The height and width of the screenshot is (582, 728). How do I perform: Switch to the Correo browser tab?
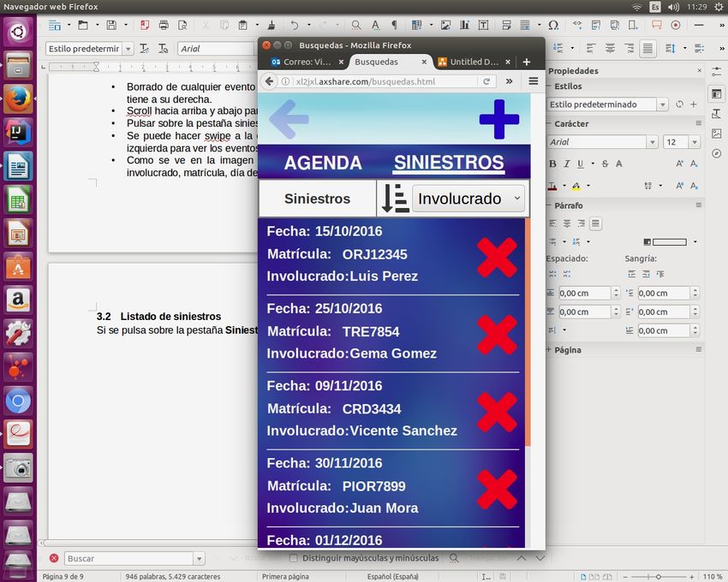coord(301,62)
